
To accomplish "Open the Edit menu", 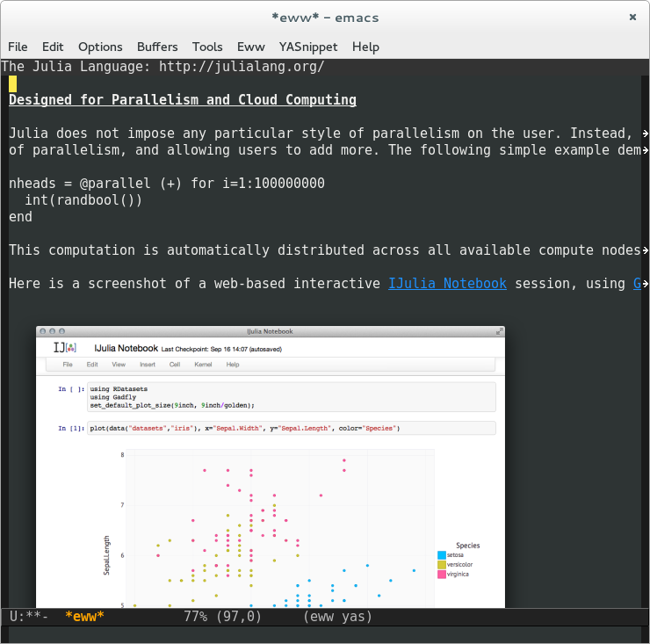I will click(53, 47).
